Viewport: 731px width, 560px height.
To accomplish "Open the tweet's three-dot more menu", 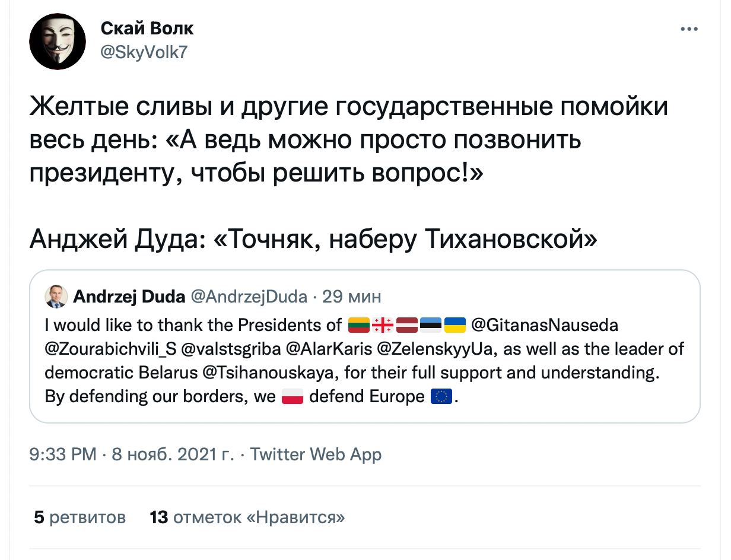I will tap(689, 30).
